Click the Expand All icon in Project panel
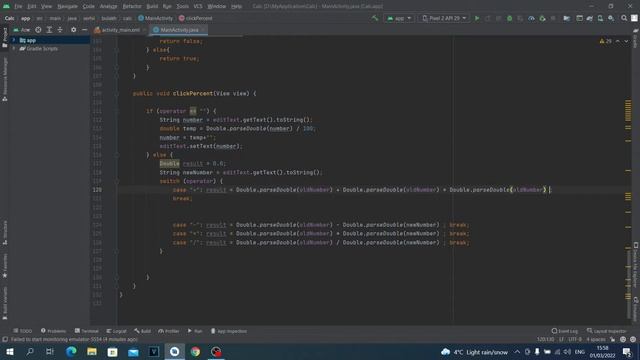The width and height of the screenshot is (640, 360). click(x=49, y=30)
